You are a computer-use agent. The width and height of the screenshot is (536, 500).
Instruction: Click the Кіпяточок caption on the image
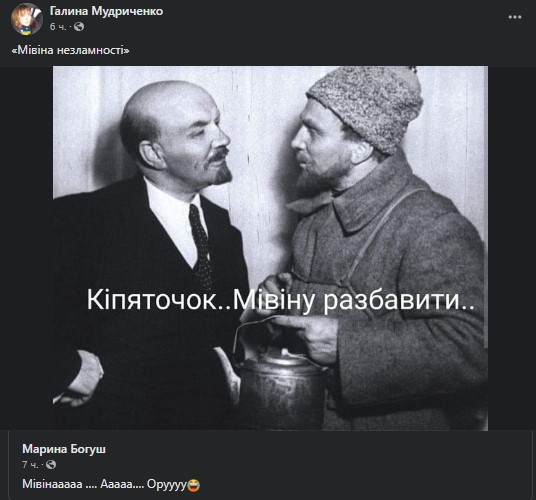(x=281, y=300)
